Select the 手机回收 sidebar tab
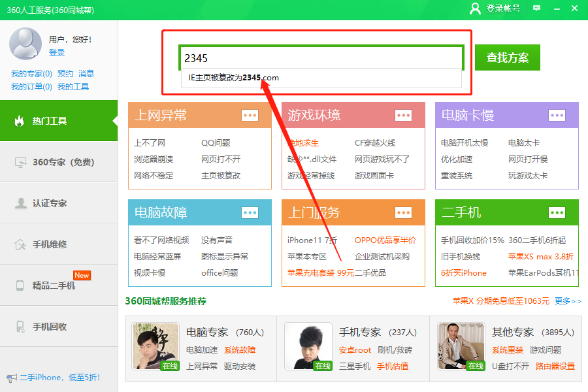This screenshot has height=392, width=588. tap(59, 327)
